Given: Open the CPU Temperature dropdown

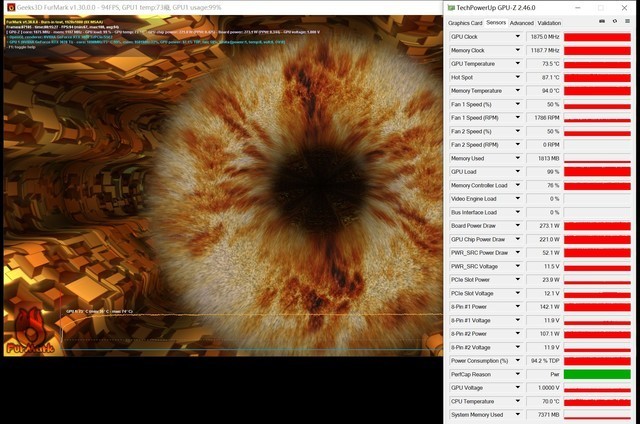Looking at the screenshot, I should (x=518, y=401).
